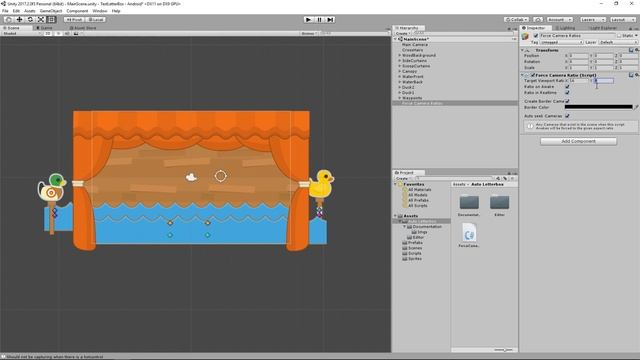Toggle the Pivot/Center handle button
640x360 pixels.
[x=74, y=20]
